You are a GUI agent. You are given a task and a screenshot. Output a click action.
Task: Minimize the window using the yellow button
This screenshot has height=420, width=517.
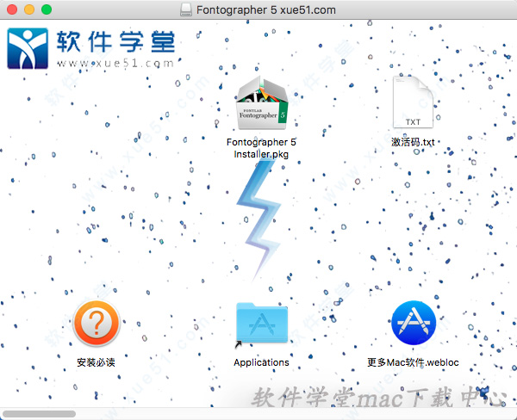[29, 9]
